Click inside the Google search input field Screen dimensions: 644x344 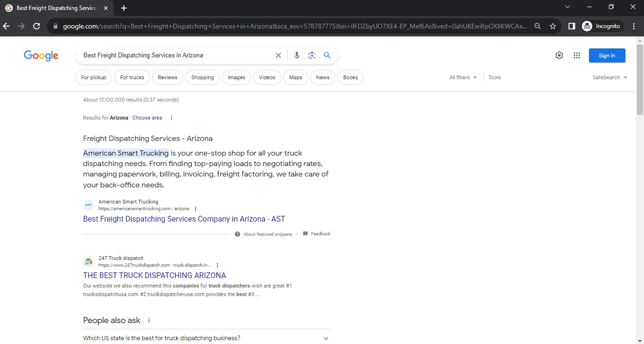(176, 56)
